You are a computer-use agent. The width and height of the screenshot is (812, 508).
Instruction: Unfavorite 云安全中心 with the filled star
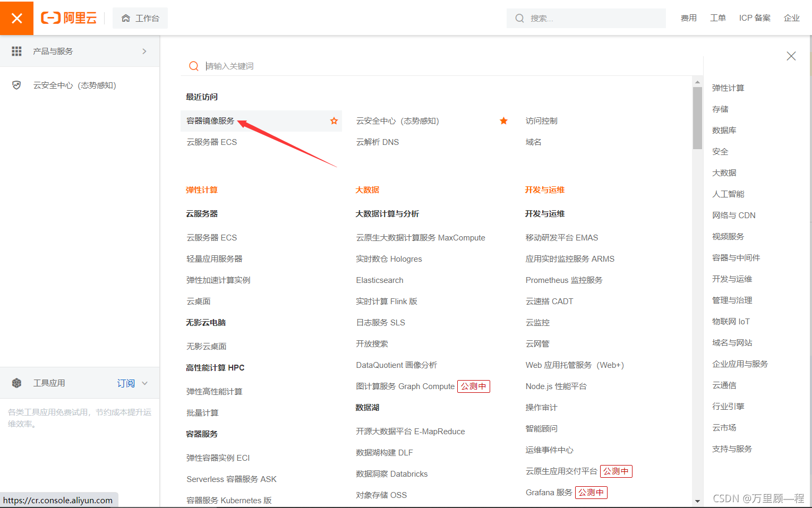[503, 121]
